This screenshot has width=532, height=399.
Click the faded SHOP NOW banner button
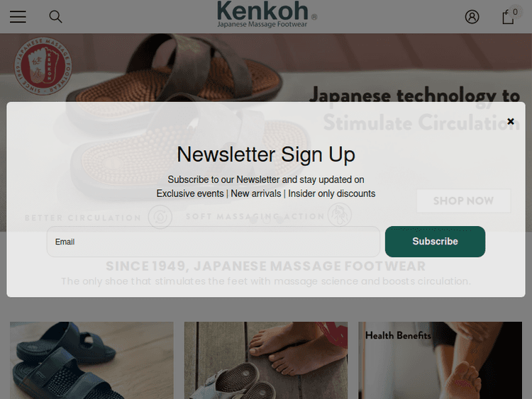tap(463, 201)
